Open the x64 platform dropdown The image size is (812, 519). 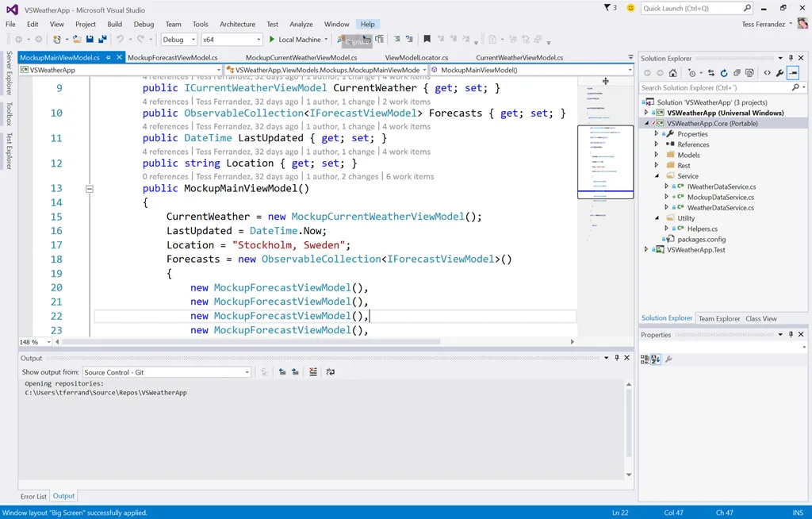point(232,40)
